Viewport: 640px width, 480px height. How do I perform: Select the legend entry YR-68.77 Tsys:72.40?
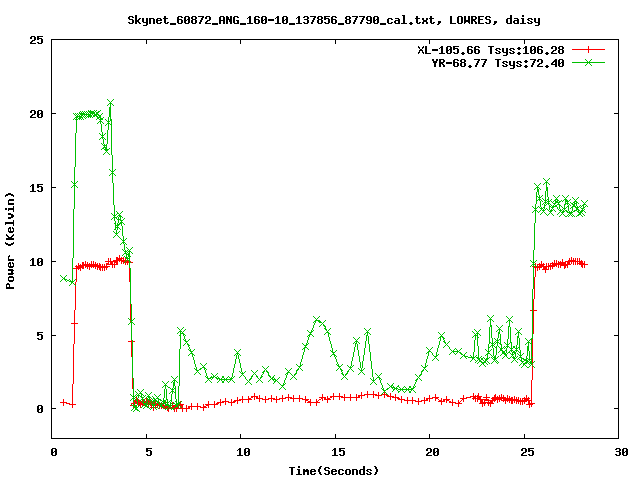(x=498, y=63)
